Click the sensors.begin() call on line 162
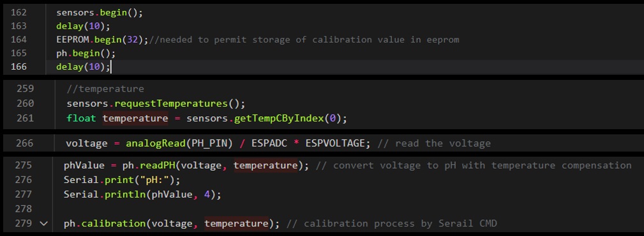This screenshot has width=644, height=236. coord(100,13)
